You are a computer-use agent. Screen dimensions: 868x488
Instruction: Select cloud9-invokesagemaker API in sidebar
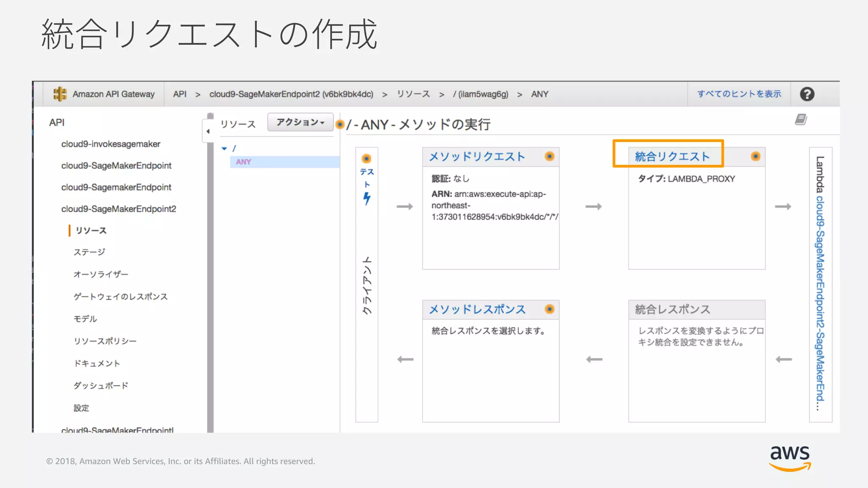pyautogui.click(x=111, y=144)
